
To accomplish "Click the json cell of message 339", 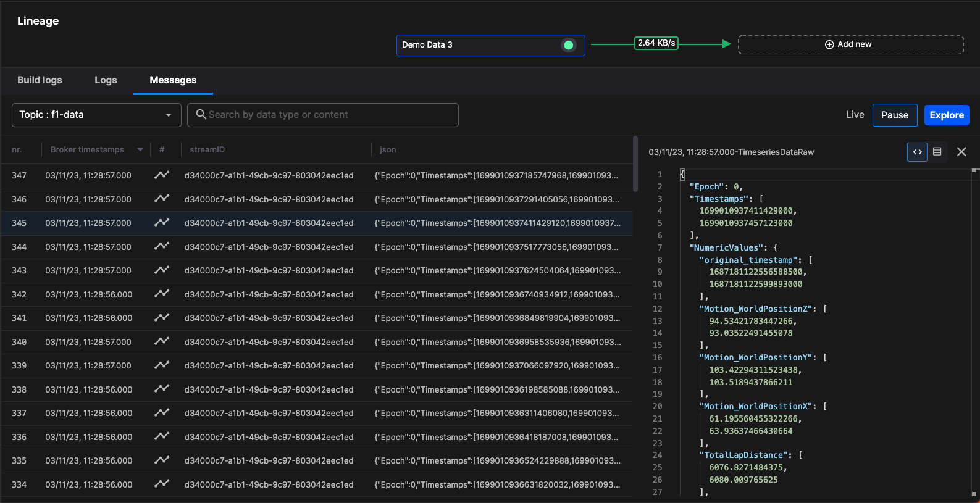I will tap(497, 365).
